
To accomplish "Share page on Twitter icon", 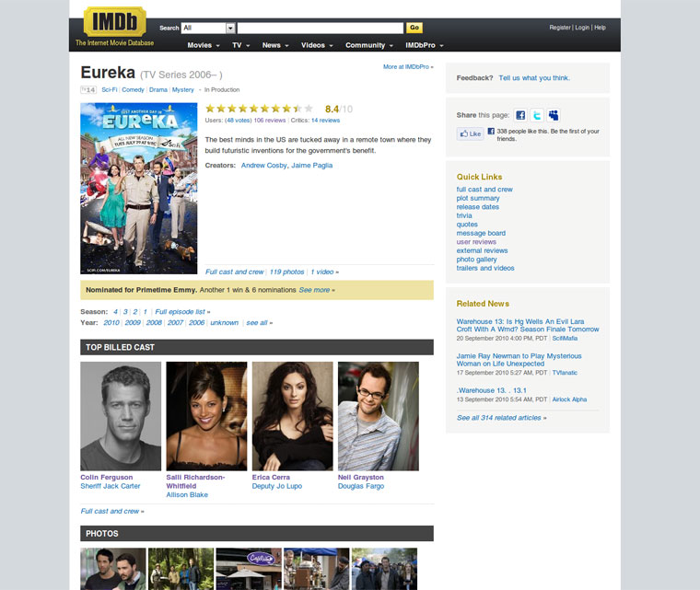I will coord(537,115).
